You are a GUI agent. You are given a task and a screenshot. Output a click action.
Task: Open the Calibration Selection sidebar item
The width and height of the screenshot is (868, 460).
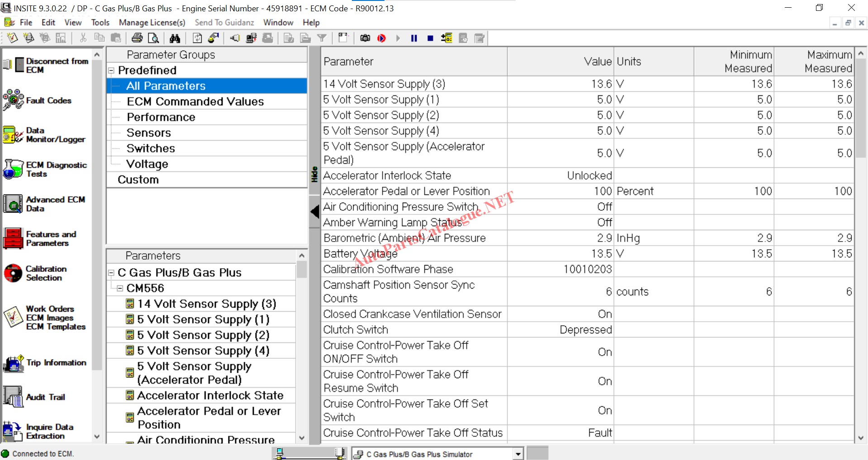tap(45, 273)
